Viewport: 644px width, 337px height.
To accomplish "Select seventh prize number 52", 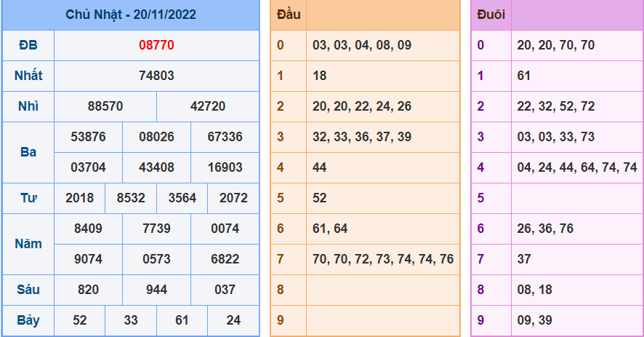I will point(80,320).
